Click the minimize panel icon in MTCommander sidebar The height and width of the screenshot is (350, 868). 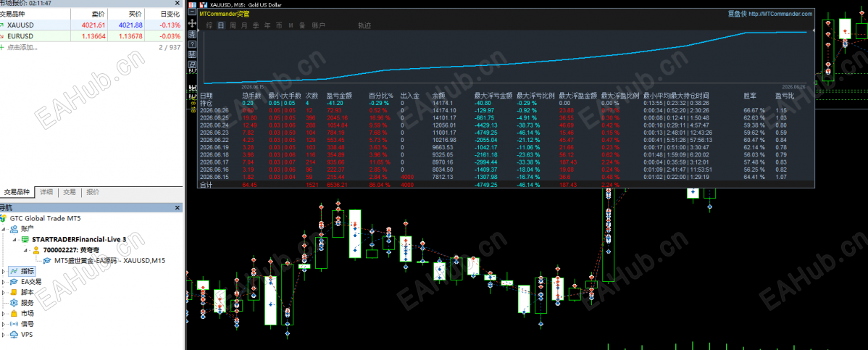coord(192,12)
